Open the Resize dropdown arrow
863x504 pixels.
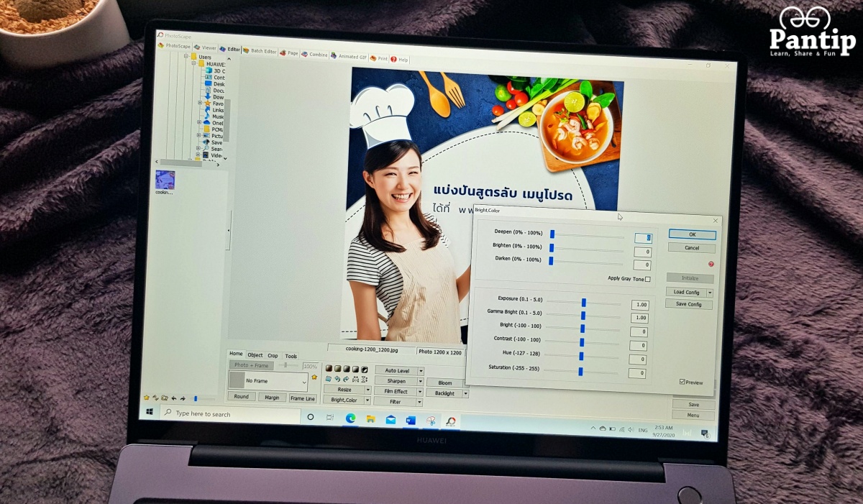pyautogui.click(x=368, y=390)
